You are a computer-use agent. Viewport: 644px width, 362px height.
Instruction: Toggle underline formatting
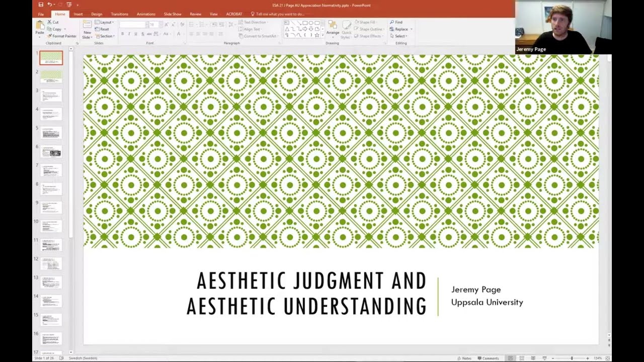click(x=136, y=34)
